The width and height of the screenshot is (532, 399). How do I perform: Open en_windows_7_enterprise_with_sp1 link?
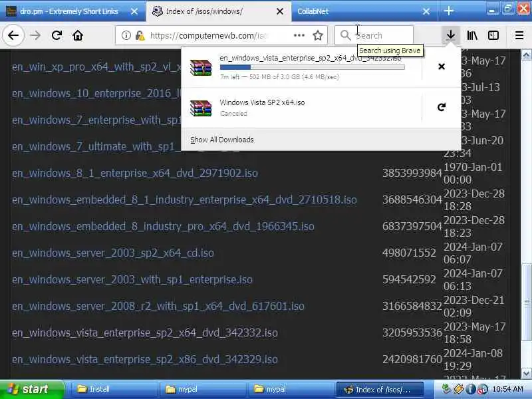96,120
